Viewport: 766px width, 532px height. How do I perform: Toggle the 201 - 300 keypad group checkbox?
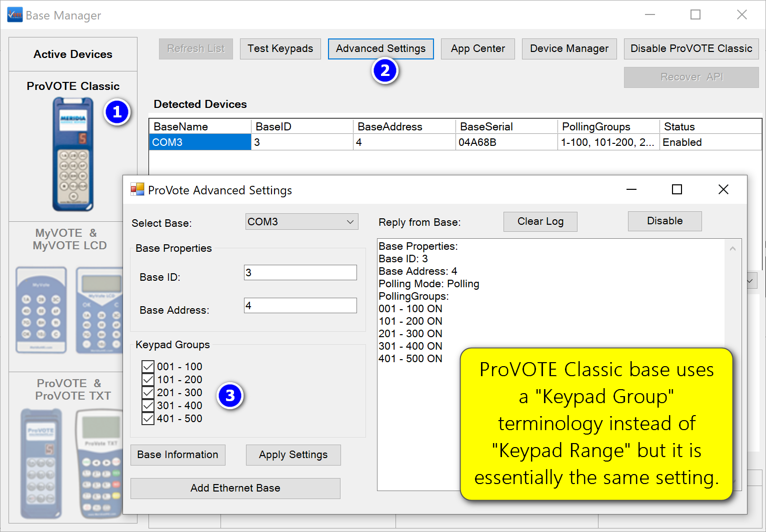point(148,393)
